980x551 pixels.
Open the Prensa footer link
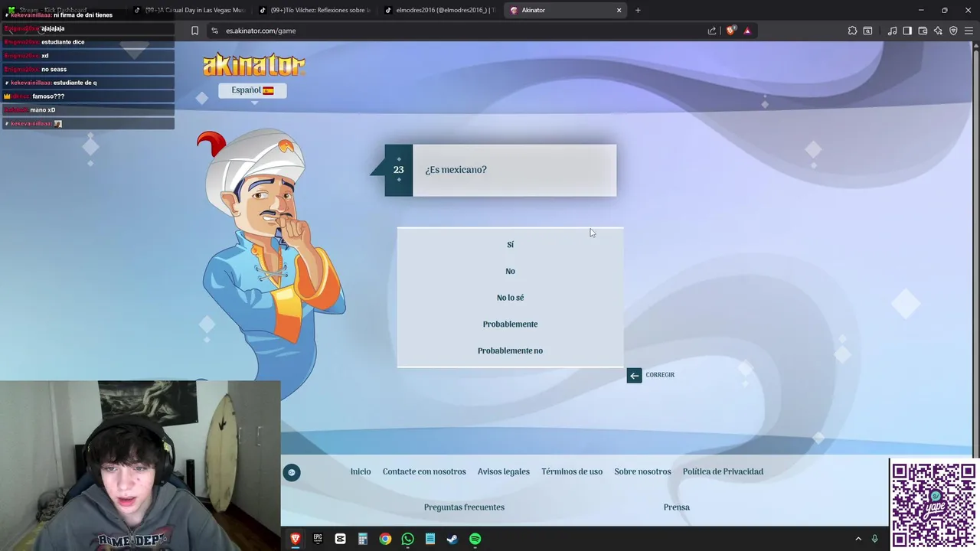[x=677, y=507]
